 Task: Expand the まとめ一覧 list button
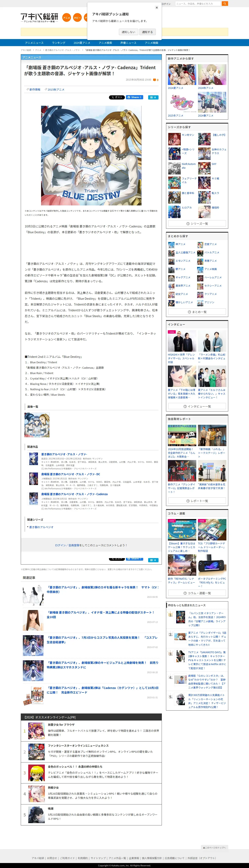tap(197, 312)
